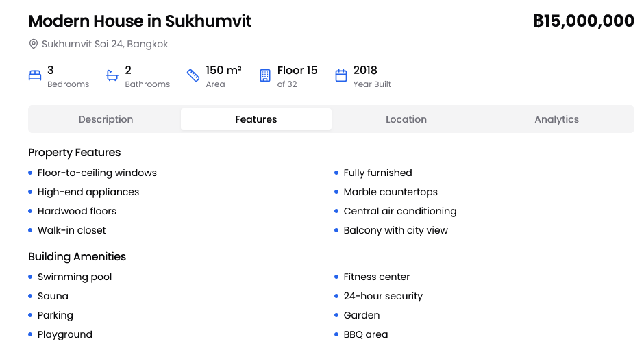Viewport: 644px width, 361px height.
Task: Select the BBQ area amenity
Action: coord(366,335)
